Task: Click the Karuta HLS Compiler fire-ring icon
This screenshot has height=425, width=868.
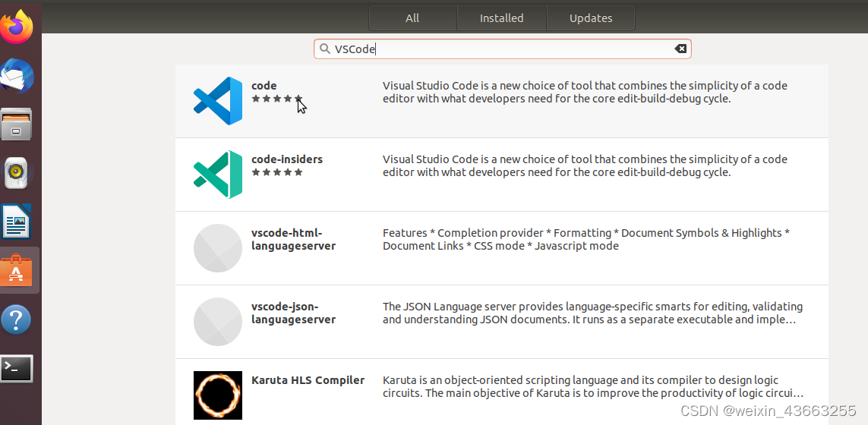Action: point(218,395)
